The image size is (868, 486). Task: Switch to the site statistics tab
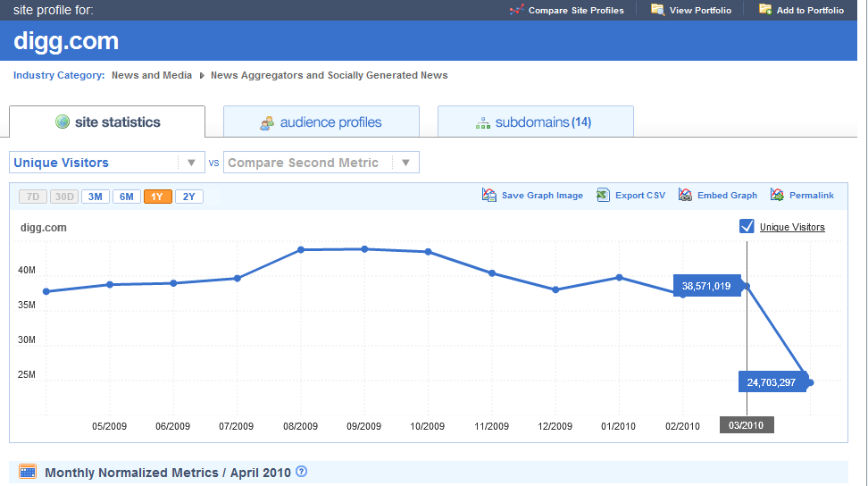pyautogui.click(x=107, y=121)
